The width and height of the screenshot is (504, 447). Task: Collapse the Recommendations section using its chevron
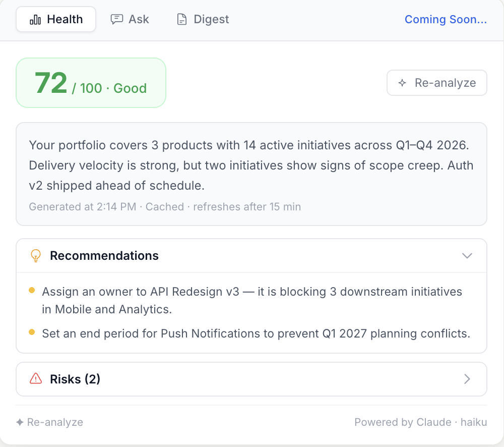(467, 256)
